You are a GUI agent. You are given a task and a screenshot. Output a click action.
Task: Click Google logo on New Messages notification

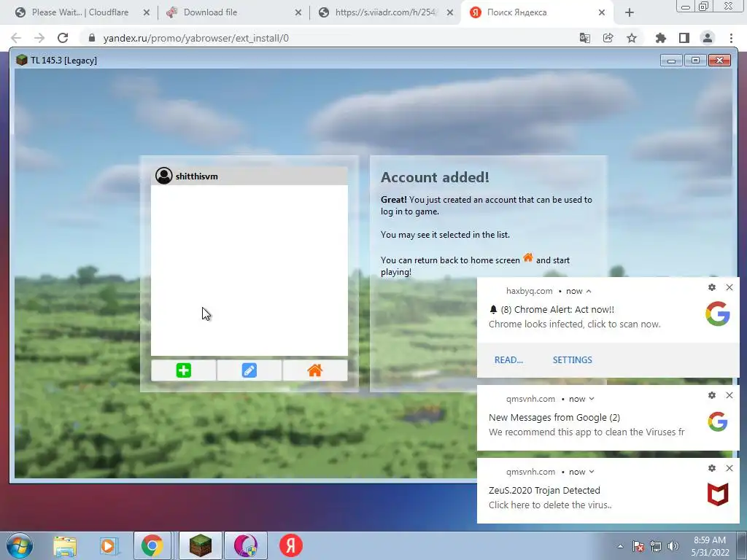(x=718, y=422)
